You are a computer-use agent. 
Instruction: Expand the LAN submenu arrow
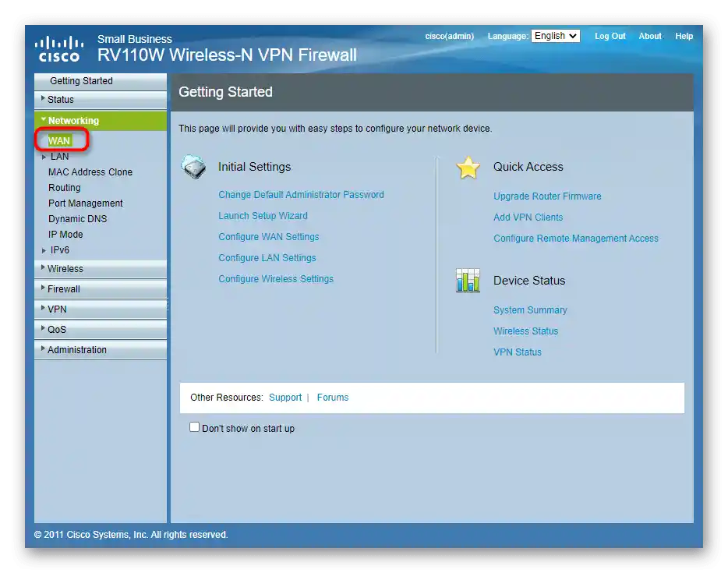click(x=44, y=157)
